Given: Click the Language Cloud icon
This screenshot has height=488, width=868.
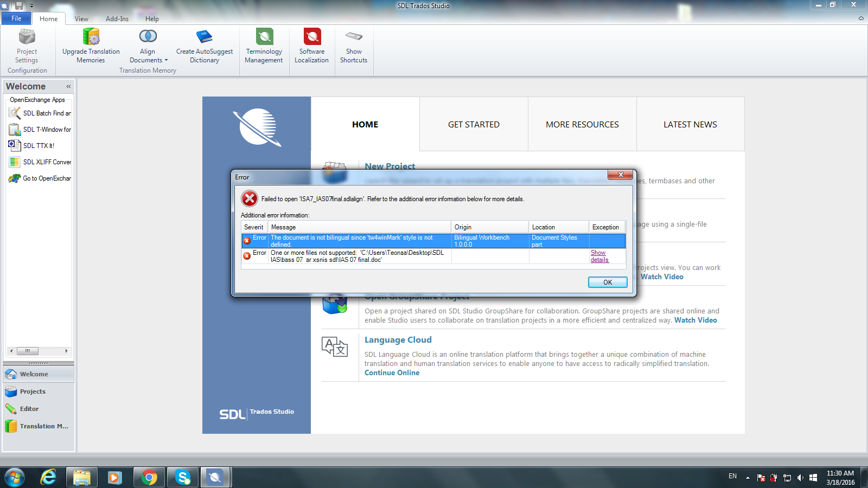Looking at the screenshot, I should point(335,346).
